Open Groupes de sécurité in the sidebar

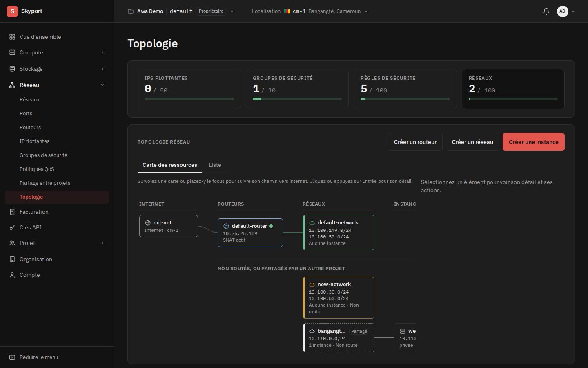point(43,155)
